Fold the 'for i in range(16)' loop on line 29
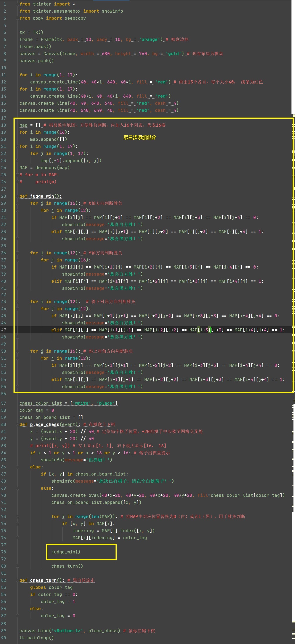 pyautogui.click(x=18, y=203)
